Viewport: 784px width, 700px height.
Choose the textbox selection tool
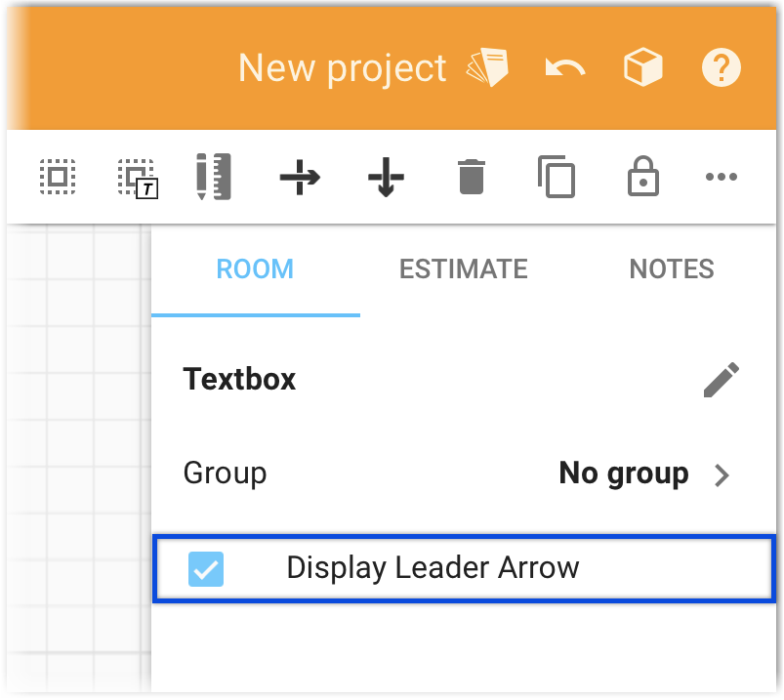[138, 178]
